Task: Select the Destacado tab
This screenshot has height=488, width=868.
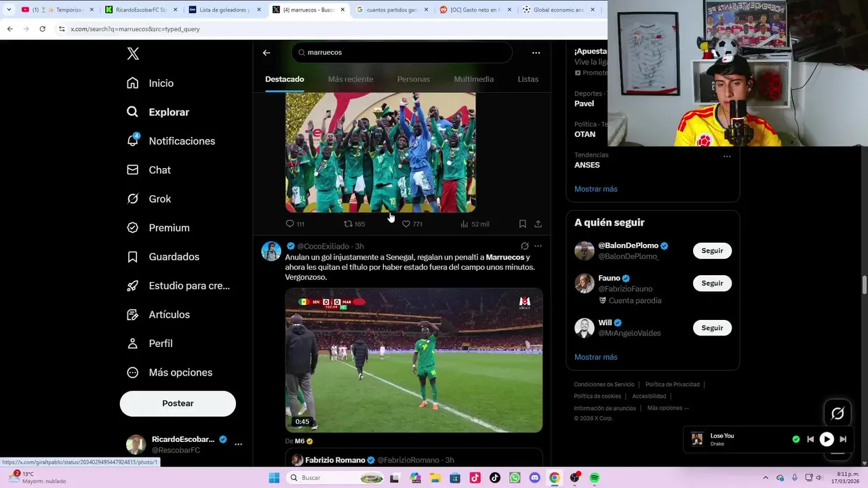Action: pos(284,79)
